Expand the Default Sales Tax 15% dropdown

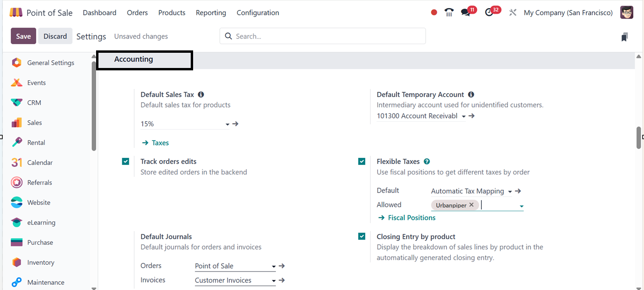point(227,124)
